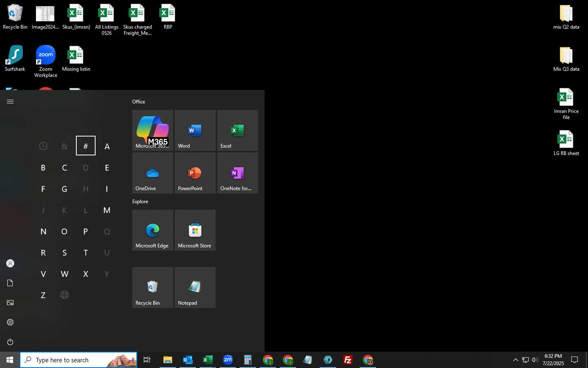Jump to apps starting with V
Image resolution: width=588 pixels, height=368 pixels.
(43, 274)
